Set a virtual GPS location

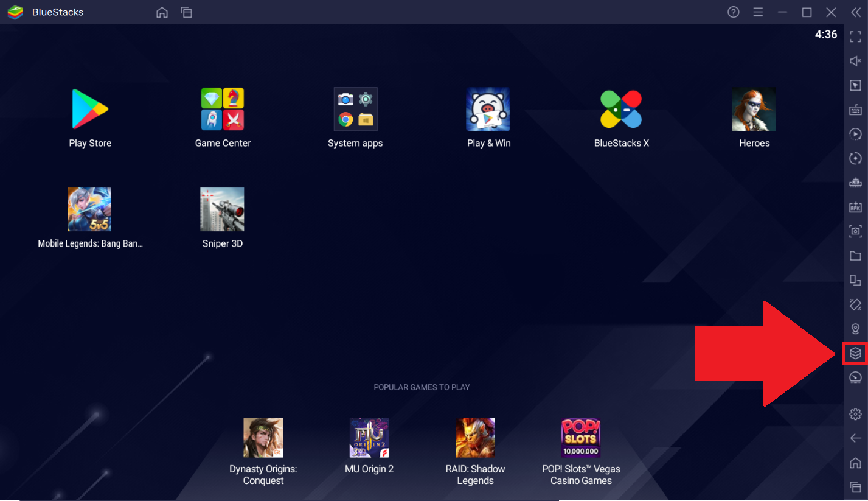tap(855, 329)
